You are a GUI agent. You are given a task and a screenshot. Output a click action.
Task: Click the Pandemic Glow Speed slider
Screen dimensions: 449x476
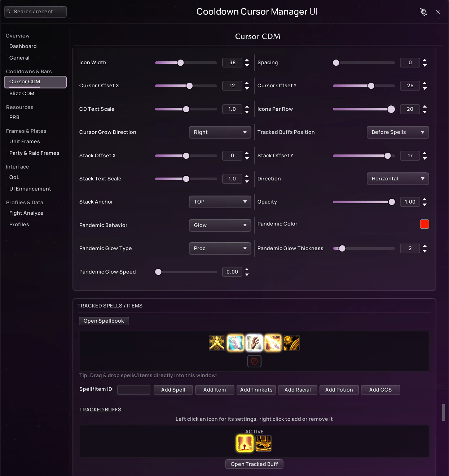186,272
